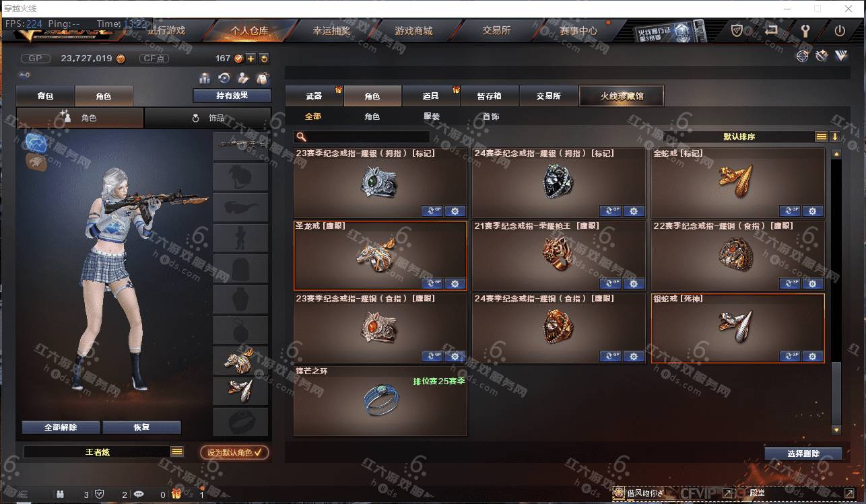This screenshot has width=866, height=504.
Task: Toggle the 饰品 accessories view
Action: 208,118
